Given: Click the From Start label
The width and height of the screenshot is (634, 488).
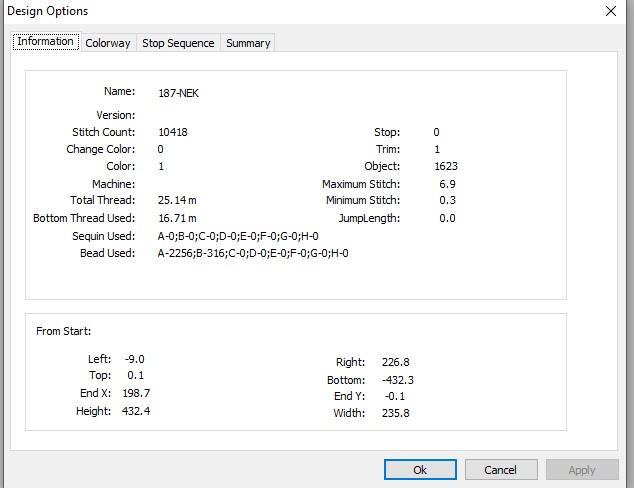Looking at the screenshot, I should point(63,331).
